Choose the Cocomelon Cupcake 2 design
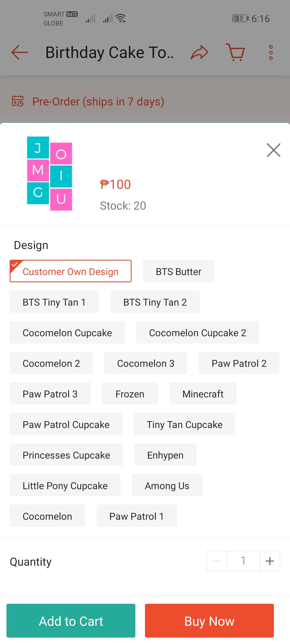 pyautogui.click(x=197, y=332)
